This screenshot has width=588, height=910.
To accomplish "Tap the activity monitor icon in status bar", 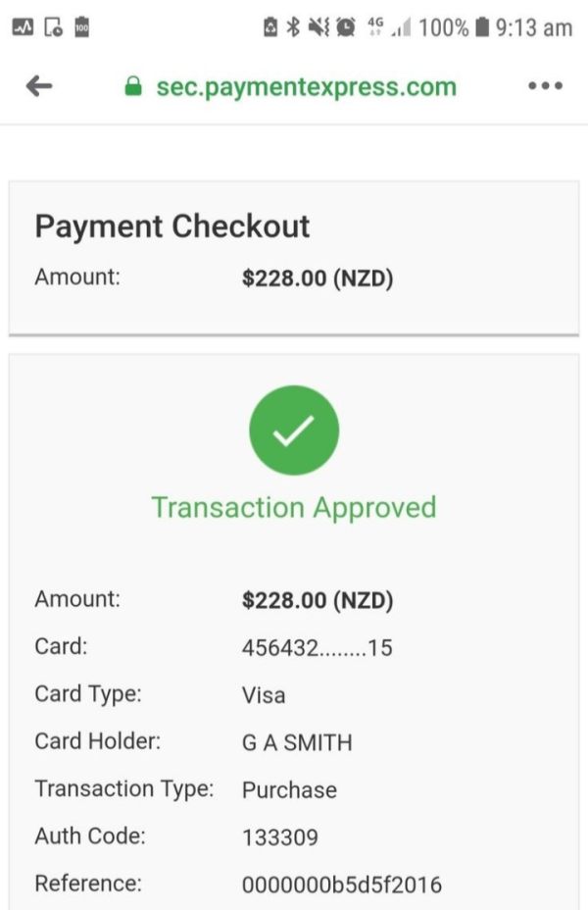I will tap(23, 27).
